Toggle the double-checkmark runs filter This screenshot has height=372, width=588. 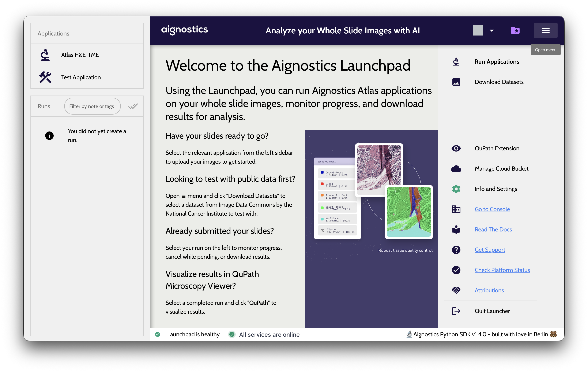pos(133,106)
